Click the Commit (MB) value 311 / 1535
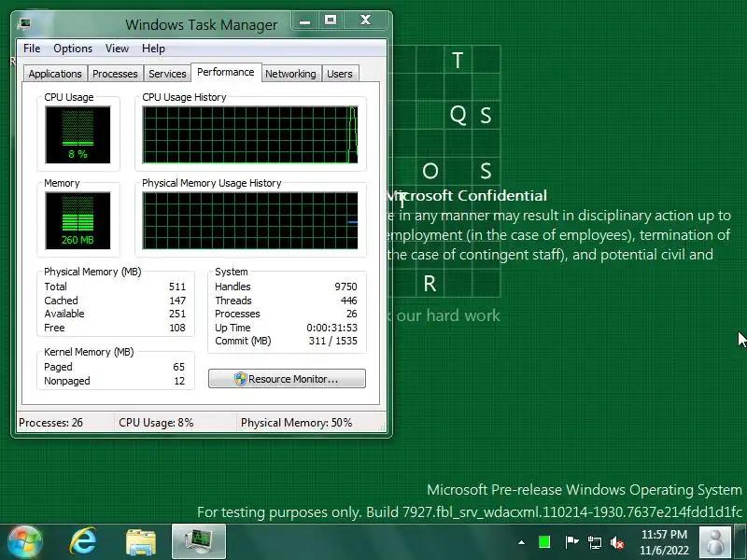Screen dimensions: 747x560 332,341
